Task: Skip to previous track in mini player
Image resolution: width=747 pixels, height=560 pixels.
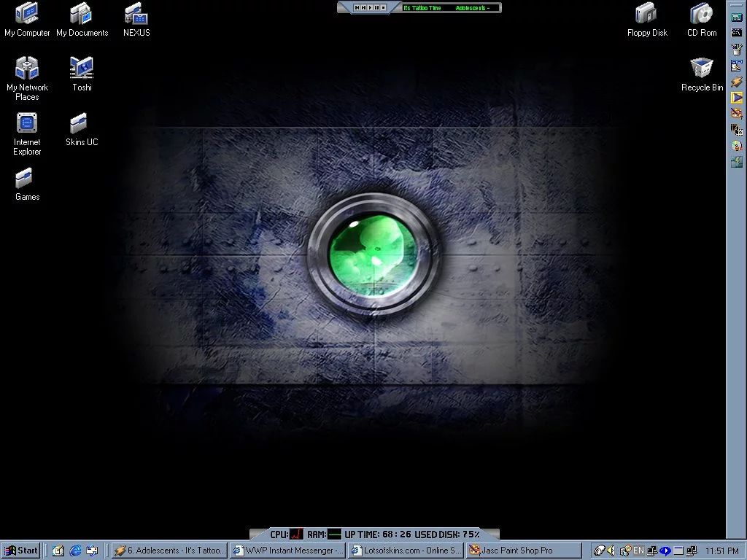Action: [x=357, y=7]
